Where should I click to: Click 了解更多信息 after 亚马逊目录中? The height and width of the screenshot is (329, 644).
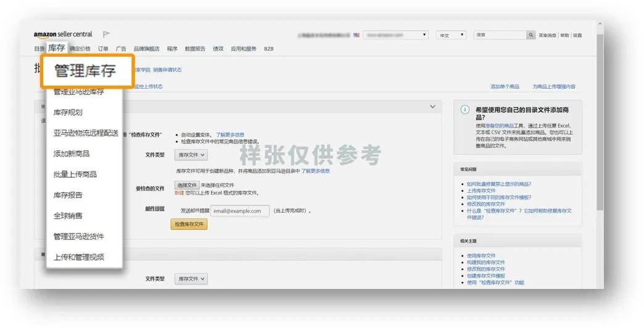[315, 171]
